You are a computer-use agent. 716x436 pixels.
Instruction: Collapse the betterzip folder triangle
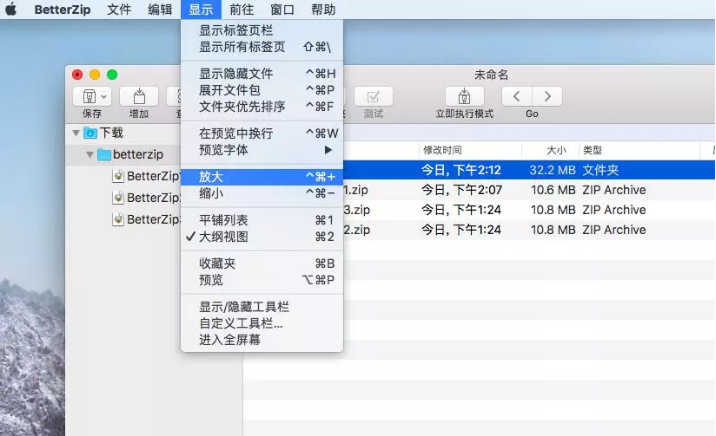pos(90,155)
